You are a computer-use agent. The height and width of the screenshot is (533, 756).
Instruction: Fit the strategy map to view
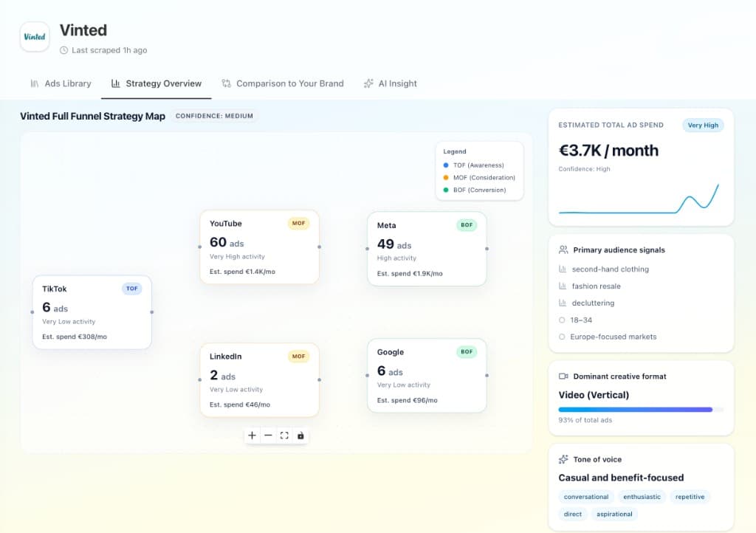click(x=284, y=436)
